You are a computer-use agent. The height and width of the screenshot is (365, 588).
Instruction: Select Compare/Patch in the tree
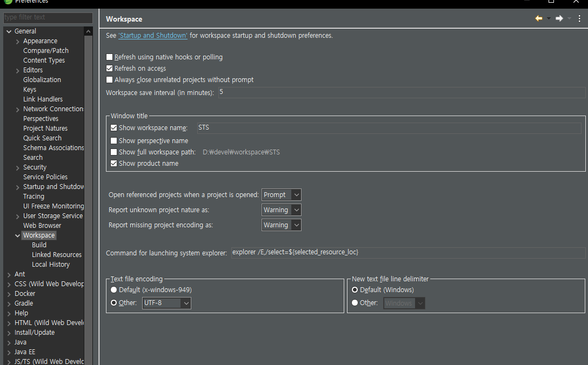click(46, 51)
